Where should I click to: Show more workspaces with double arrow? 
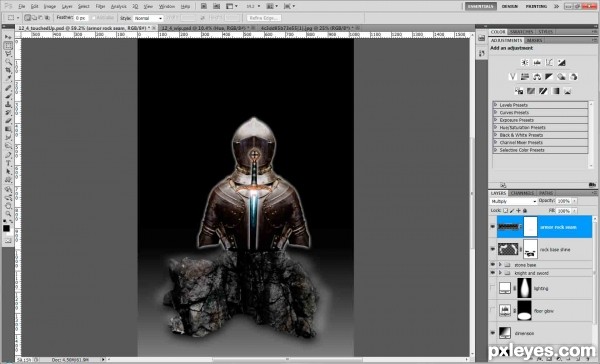pyautogui.click(x=557, y=6)
